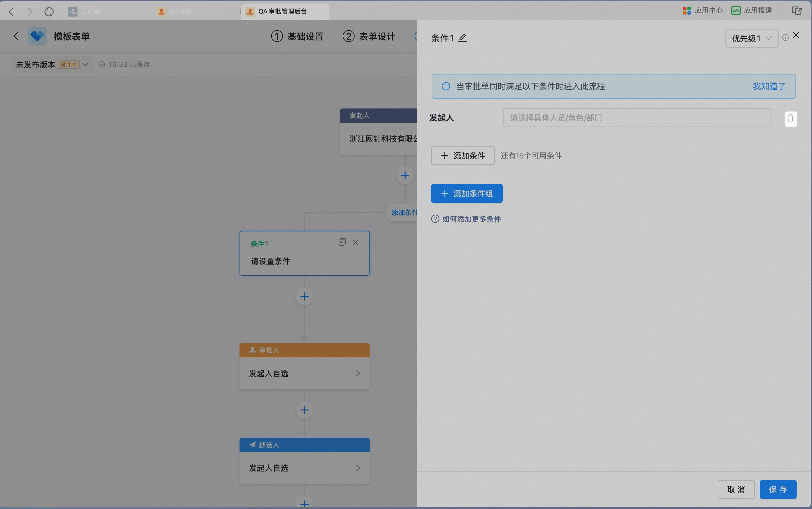Screen dimensions: 812x509
Task: Click the 审批人 node header
Action: 305,350
